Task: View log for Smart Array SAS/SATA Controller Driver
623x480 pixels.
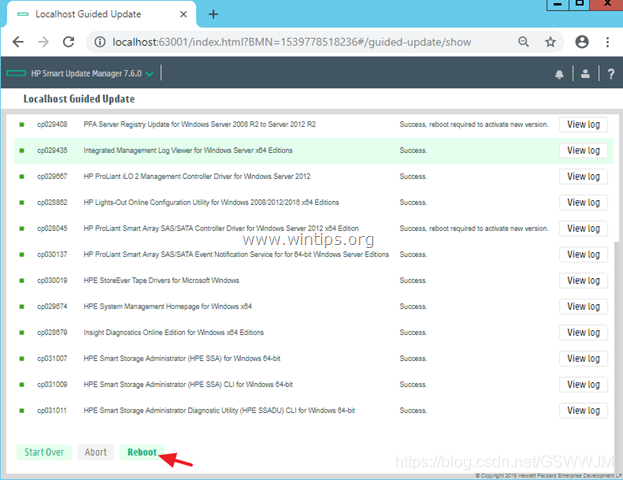Action: coord(583,228)
